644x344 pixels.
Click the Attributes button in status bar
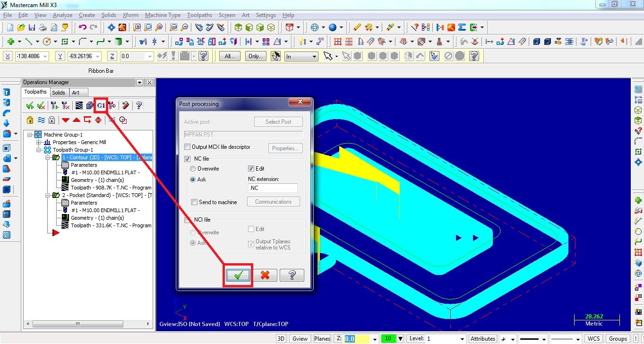tap(483, 339)
